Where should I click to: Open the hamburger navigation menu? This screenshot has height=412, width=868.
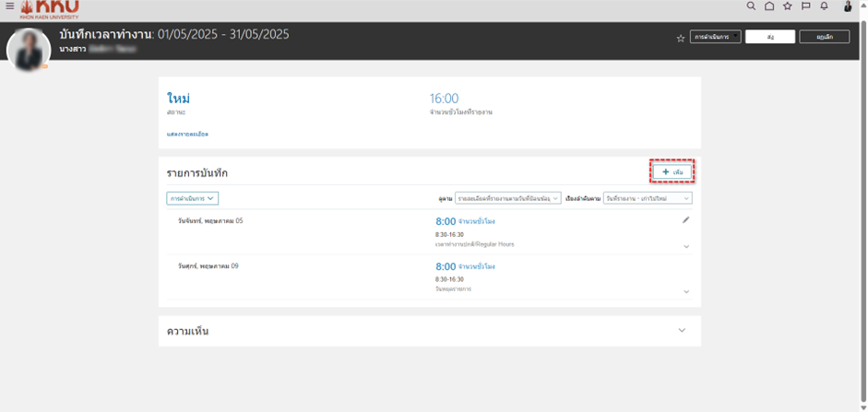click(10, 6)
